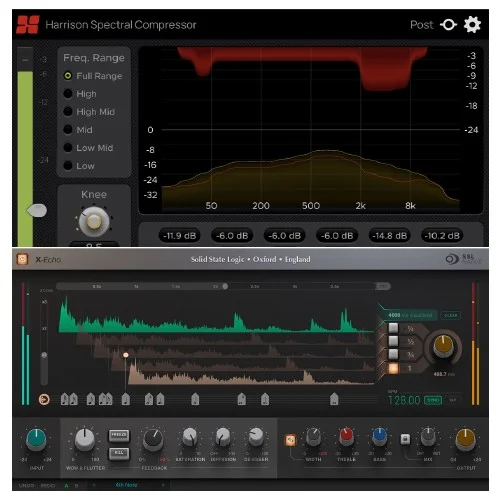Screen dimensions: 500x500
Task: Click the zoom bar handle above waveform
Action: click(225, 286)
